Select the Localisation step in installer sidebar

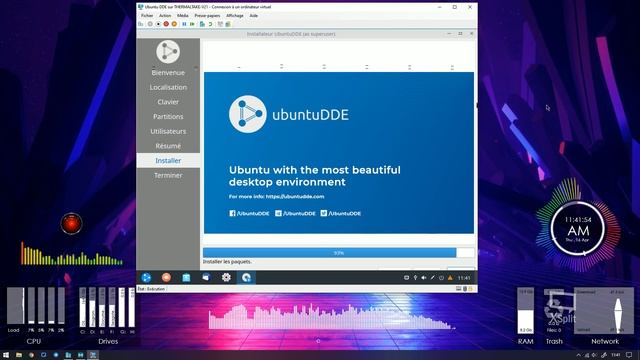click(168, 87)
